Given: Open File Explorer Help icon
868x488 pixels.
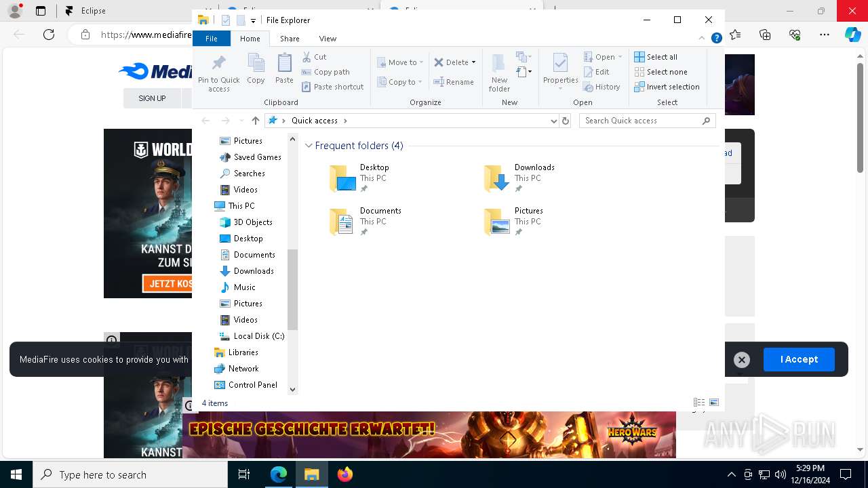Looking at the screenshot, I should pyautogui.click(x=716, y=39).
